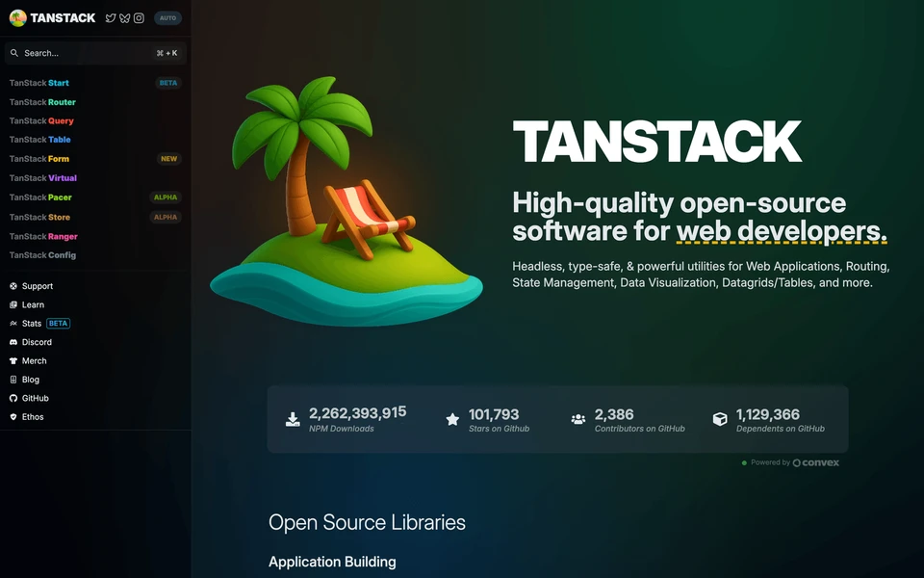Open the Support page link

[x=38, y=286]
